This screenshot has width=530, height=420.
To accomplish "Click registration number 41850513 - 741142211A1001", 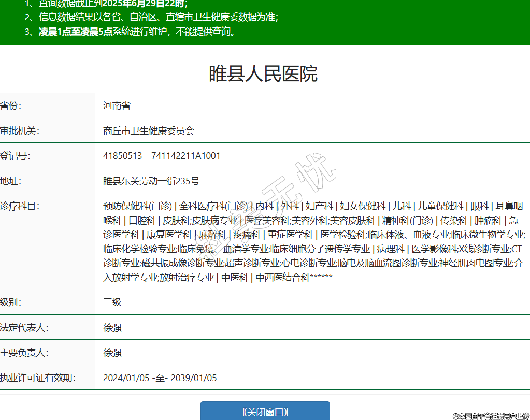I will point(162,156).
